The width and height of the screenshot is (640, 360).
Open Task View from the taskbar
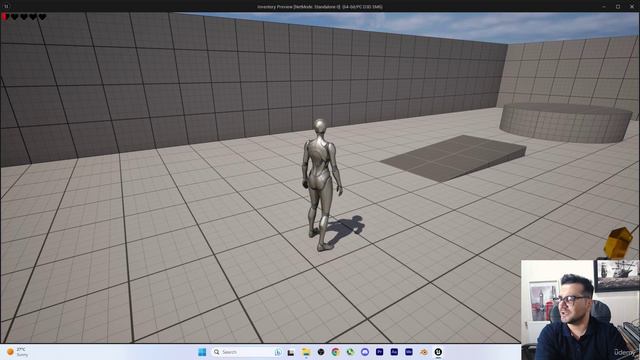click(291, 352)
